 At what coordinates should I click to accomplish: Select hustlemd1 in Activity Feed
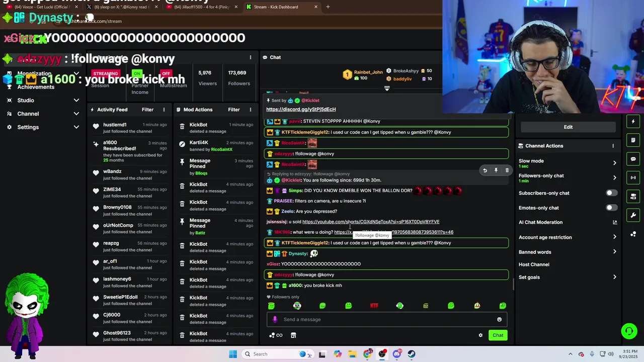pyautogui.click(x=115, y=125)
